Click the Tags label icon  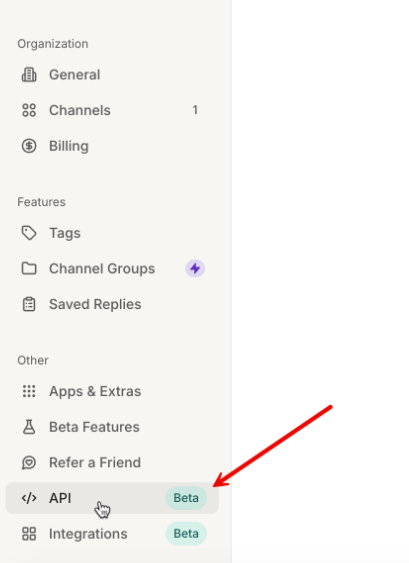[x=29, y=233]
